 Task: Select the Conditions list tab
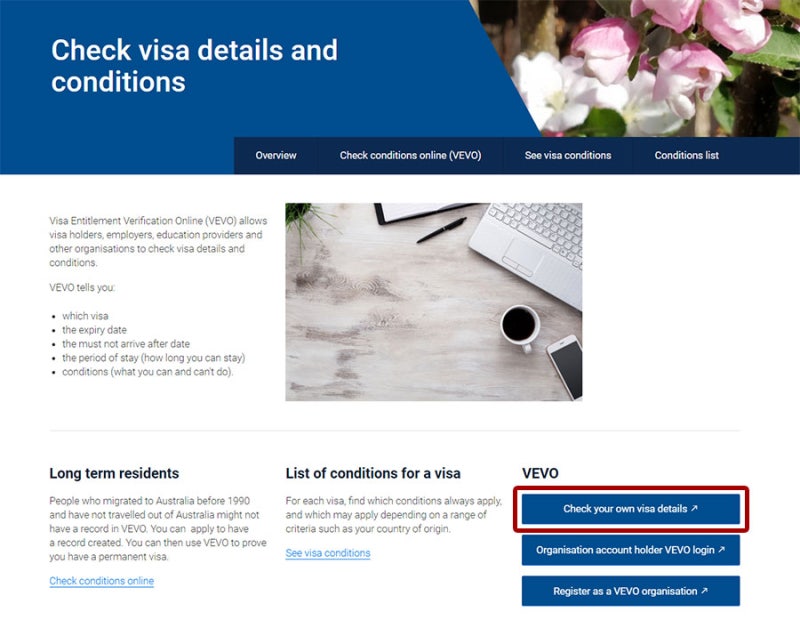(686, 156)
